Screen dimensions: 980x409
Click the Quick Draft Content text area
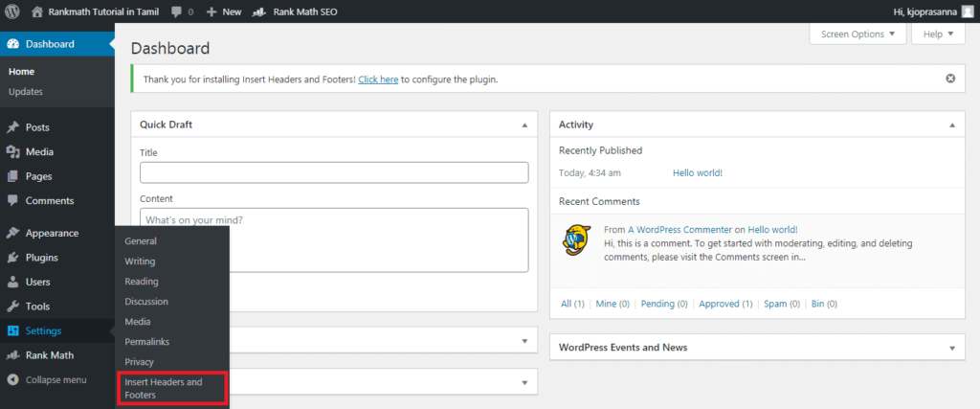point(334,240)
